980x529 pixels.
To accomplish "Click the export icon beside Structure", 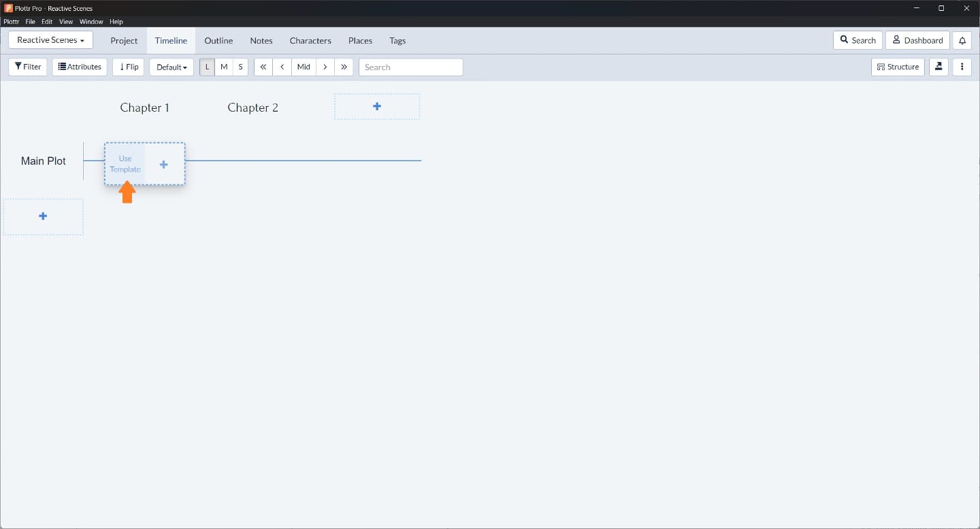I will [x=938, y=67].
